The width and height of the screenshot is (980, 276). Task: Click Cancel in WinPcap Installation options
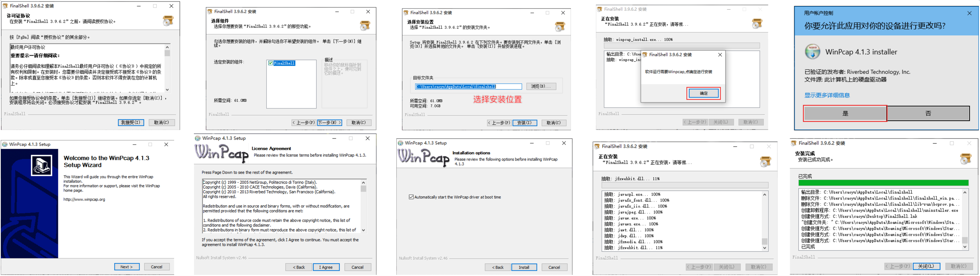(554, 267)
